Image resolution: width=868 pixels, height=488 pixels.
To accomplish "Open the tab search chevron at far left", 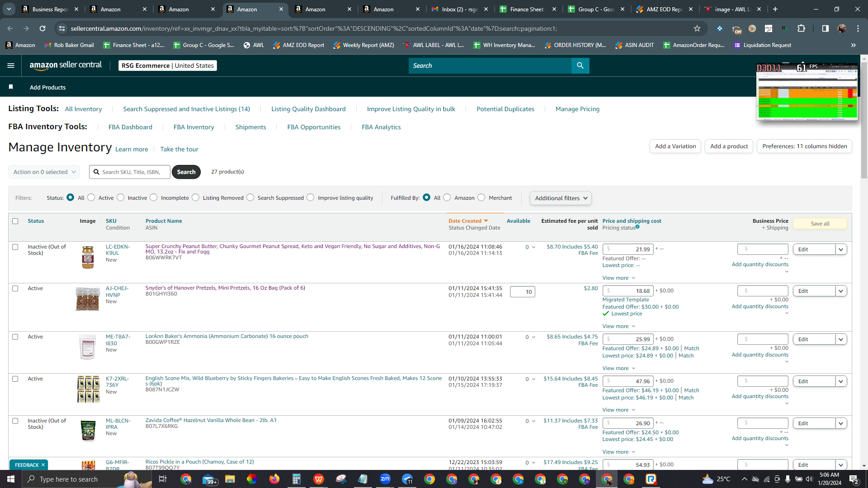I will coord(9,9).
